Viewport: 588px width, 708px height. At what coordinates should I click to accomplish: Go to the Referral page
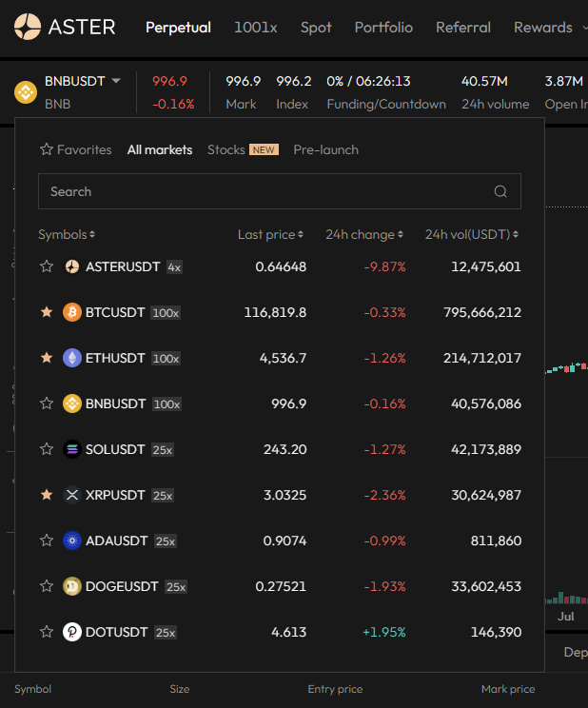[x=463, y=28]
